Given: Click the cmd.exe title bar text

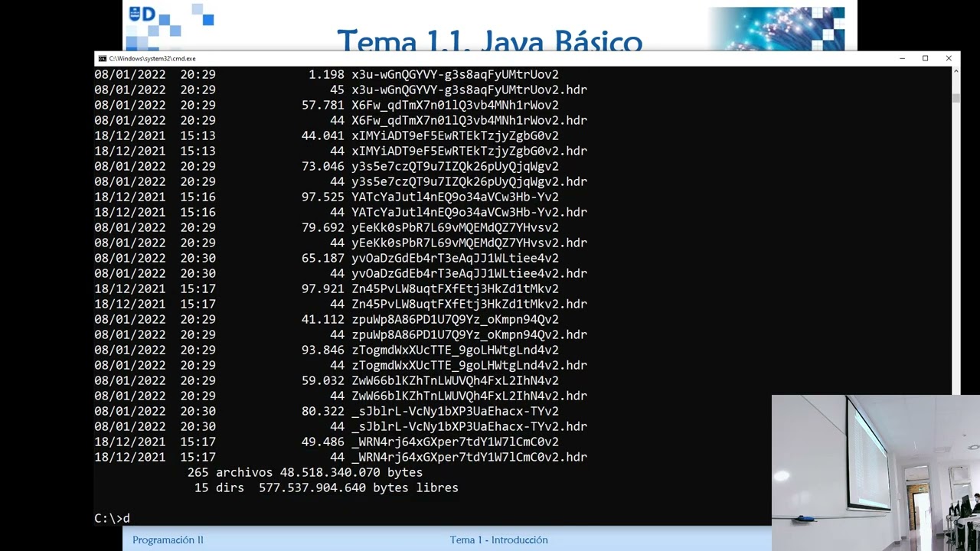Looking at the screenshot, I should (152, 59).
